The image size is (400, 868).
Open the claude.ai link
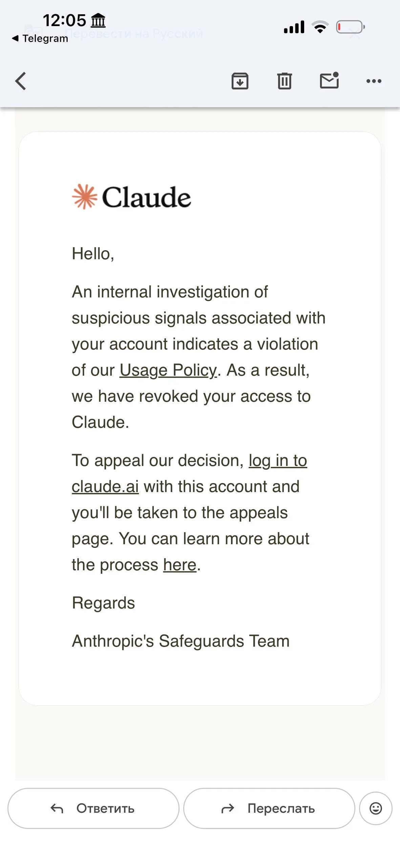tap(105, 487)
